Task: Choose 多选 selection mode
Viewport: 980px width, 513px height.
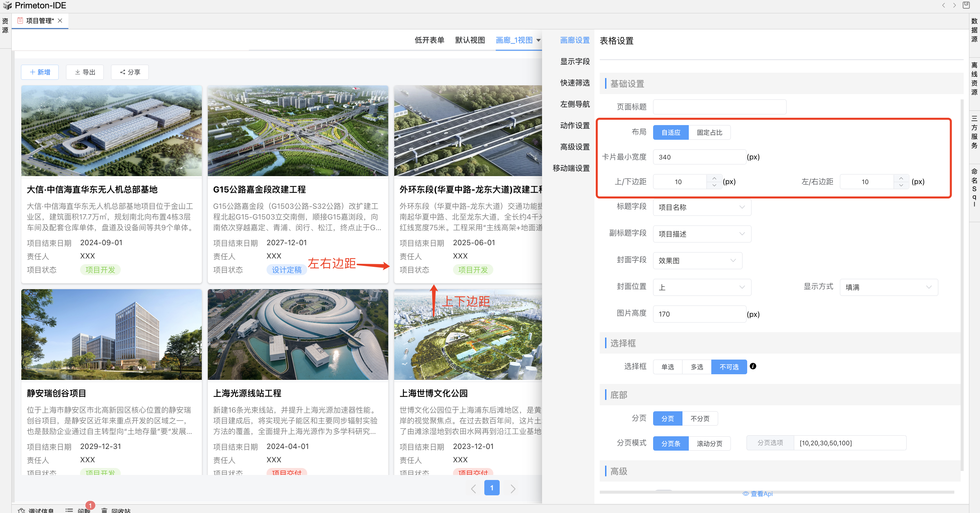Action: [696, 367]
